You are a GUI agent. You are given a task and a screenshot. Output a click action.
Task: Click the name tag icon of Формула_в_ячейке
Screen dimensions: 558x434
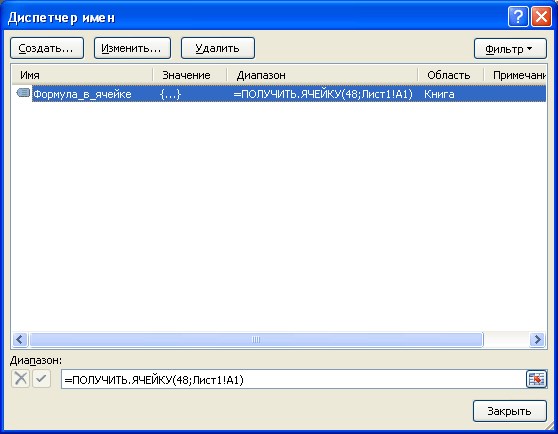(23, 93)
